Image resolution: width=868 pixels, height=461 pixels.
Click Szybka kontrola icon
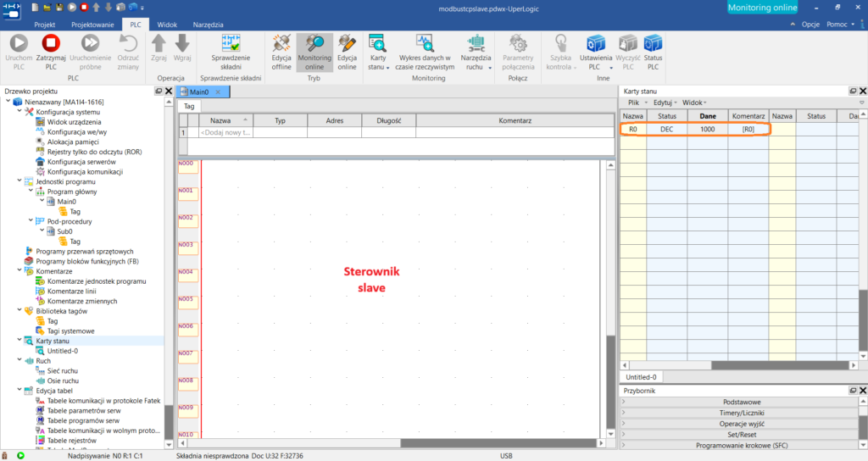coord(561,44)
